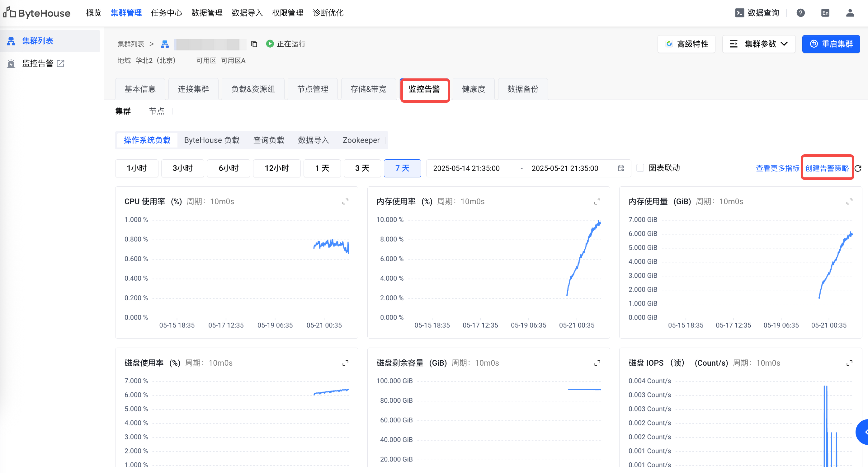Open the 数据查询 button in header
The height and width of the screenshot is (473, 868).
(757, 13)
